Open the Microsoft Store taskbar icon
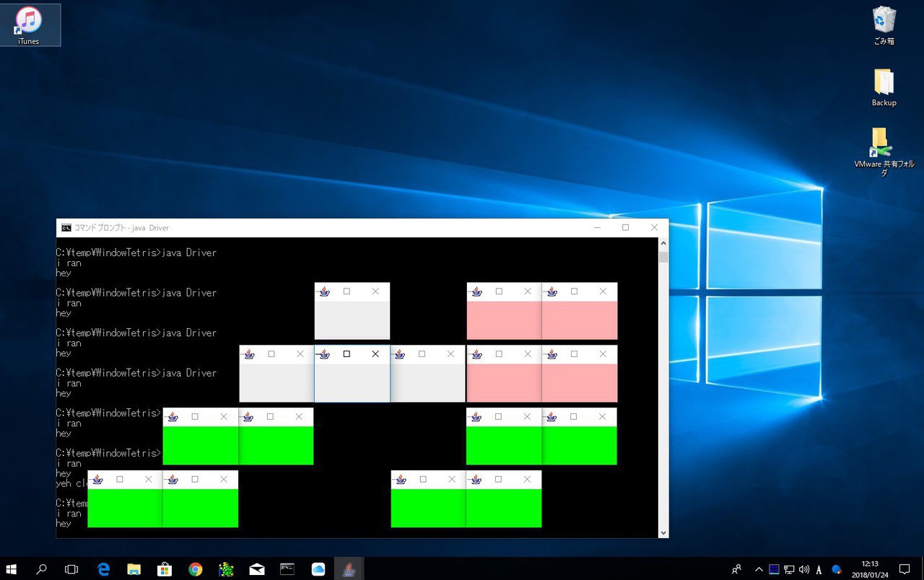The height and width of the screenshot is (580, 924). [165, 569]
